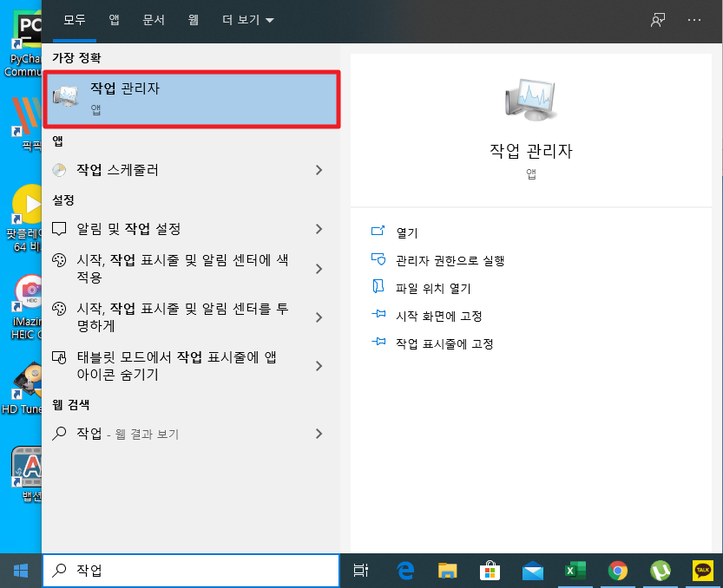The image size is (723, 588).
Task: Expand the 작업 스케줄러 result chevron
Action: click(x=319, y=170)
